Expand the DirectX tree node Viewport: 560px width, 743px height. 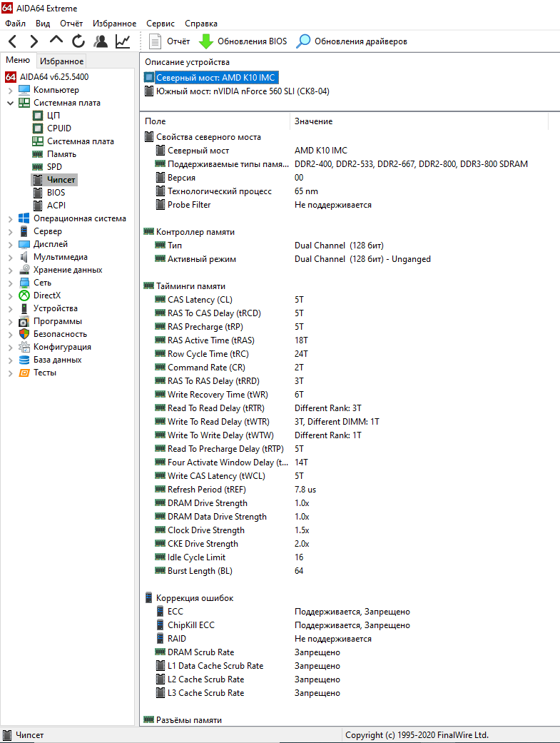coord(11,295)
